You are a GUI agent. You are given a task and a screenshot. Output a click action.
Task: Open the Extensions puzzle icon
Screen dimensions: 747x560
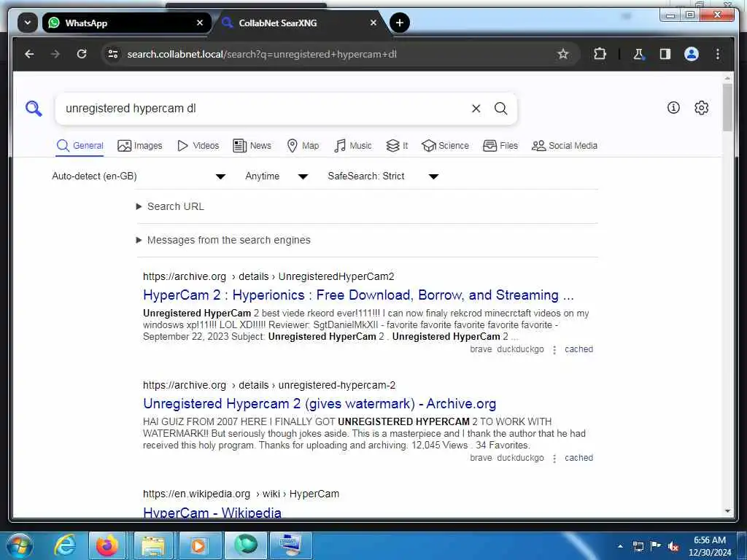coord(600,54)
